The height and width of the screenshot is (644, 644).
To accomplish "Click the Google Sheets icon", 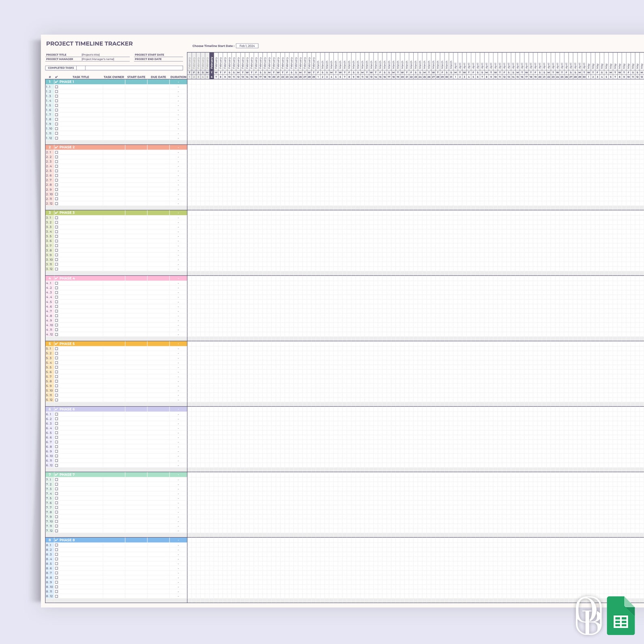I will (x=620, y=616).
